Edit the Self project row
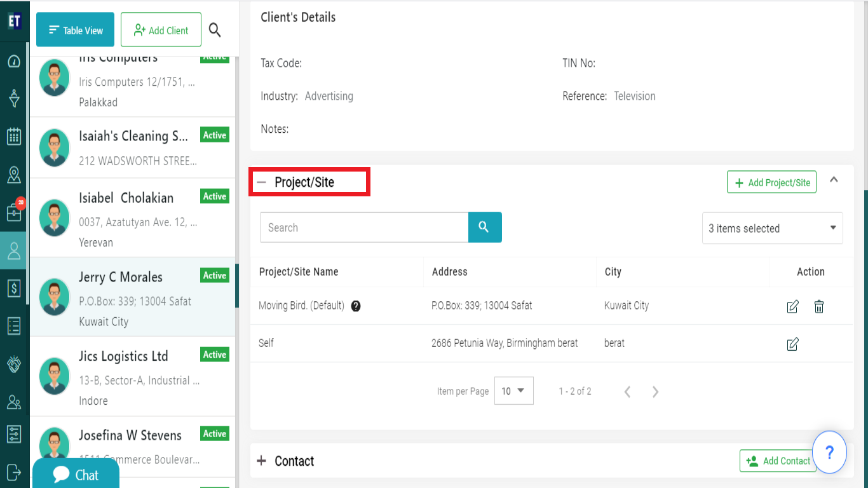The height and width of the screenshot is (488, 868). click(x=792, y=344)
